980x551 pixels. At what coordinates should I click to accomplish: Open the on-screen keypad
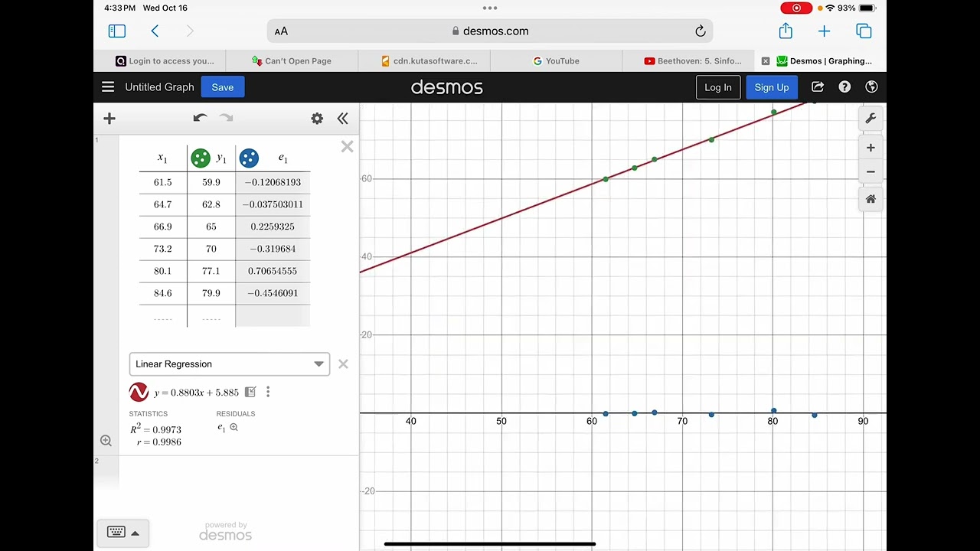point(122,533)
